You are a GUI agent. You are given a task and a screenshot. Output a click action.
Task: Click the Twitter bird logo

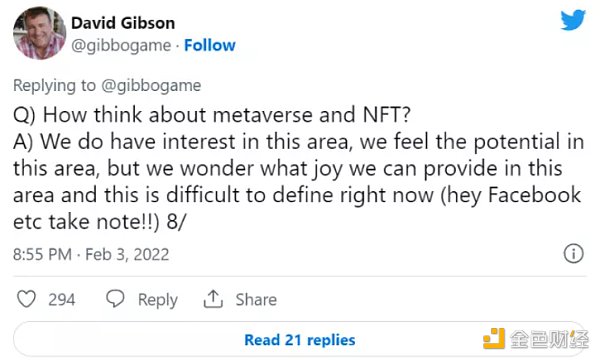click(x=573, y=20)
